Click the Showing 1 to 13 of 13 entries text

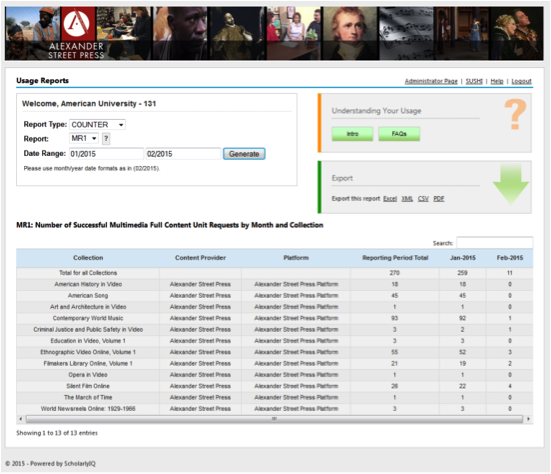point(57,433)
